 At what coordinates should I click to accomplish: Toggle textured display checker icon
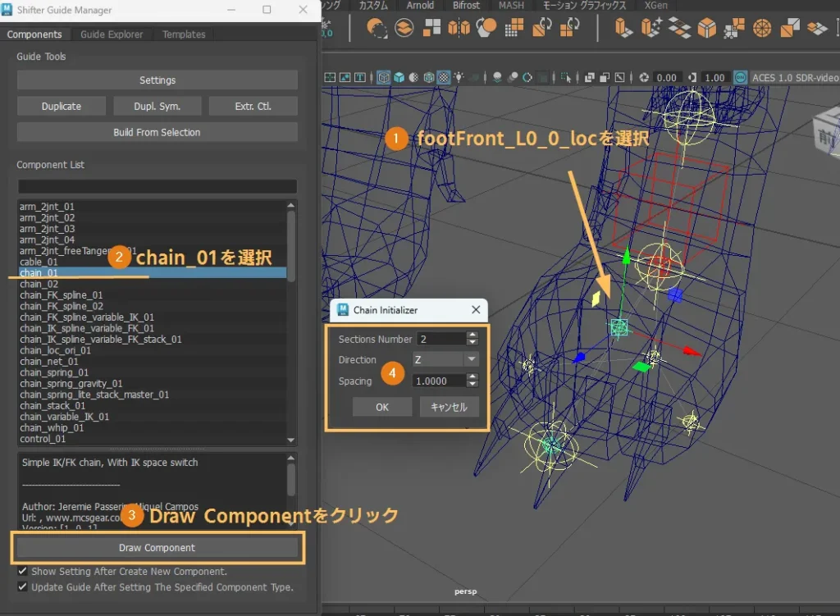tap(444, 78)
